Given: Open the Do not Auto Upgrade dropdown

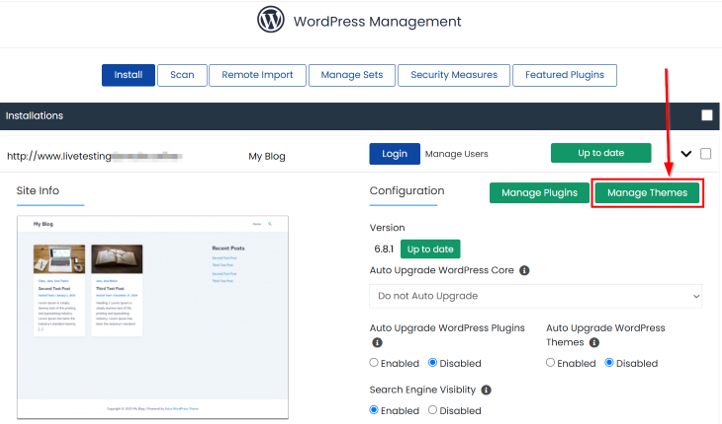Looking at the screenshot, I should point(536,296).
